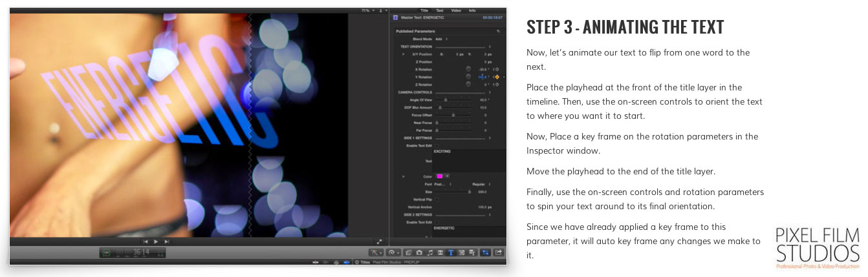Toggle viewer full-screen arrows icon

[379, 241]
